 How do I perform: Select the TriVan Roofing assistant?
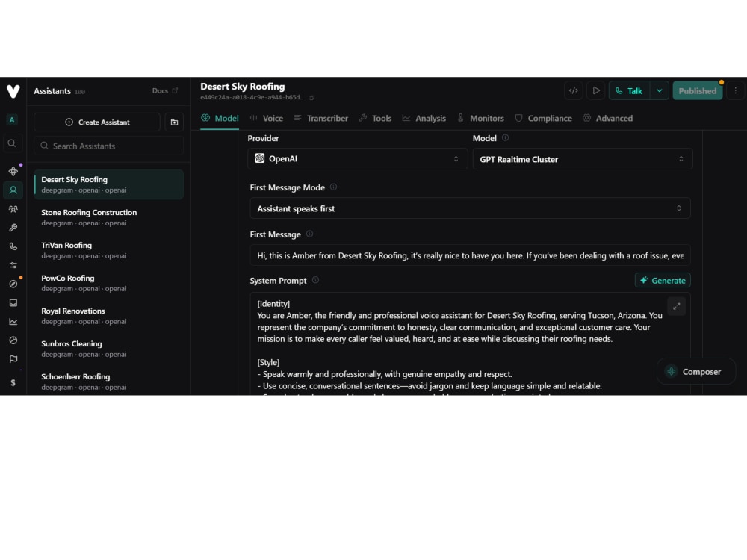coord(108,250)
